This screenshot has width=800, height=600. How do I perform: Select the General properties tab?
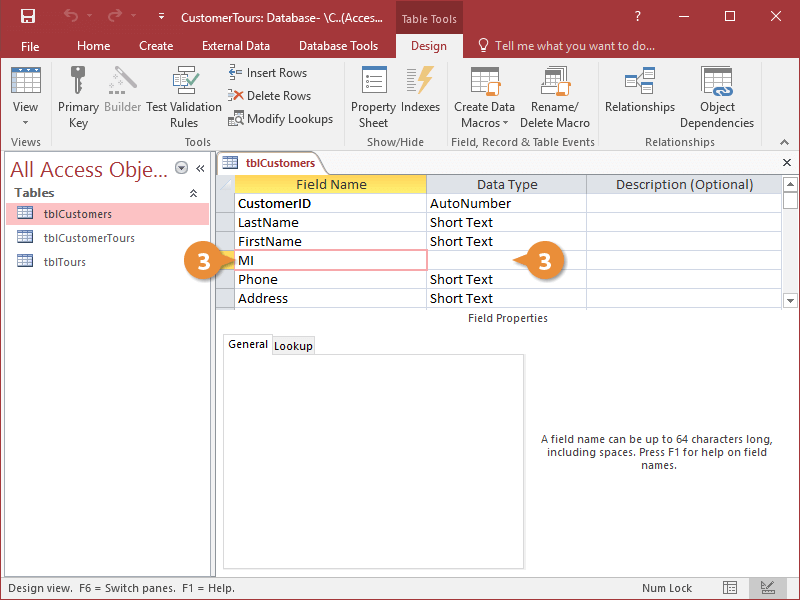248,344
